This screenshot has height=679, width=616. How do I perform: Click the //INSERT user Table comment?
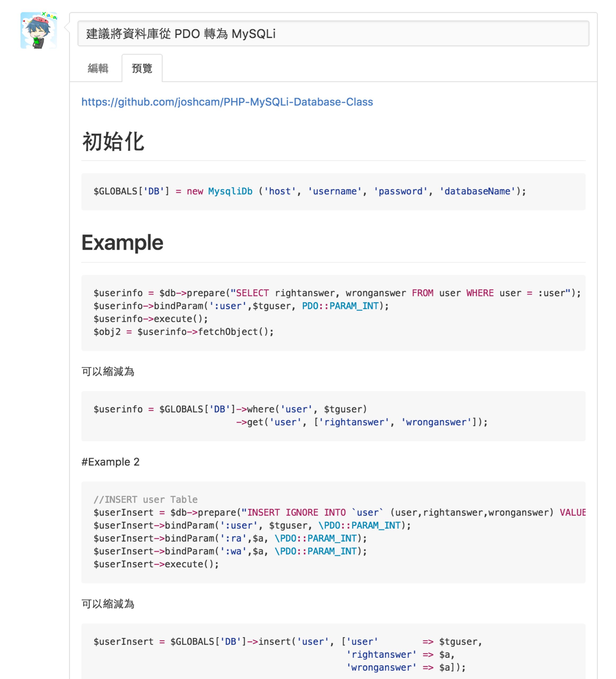[145, 499]
